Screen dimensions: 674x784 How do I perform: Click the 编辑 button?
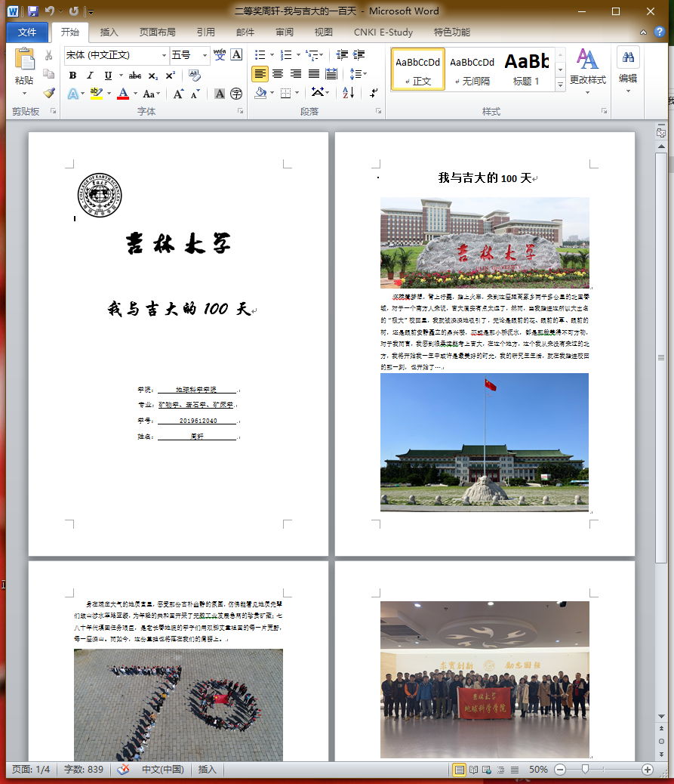[628, 70]
